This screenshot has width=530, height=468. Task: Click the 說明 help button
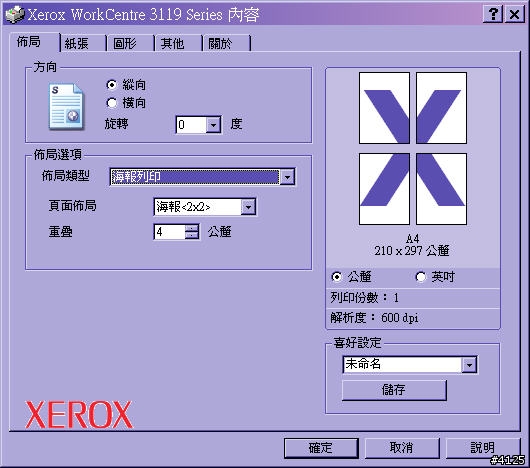483,448
